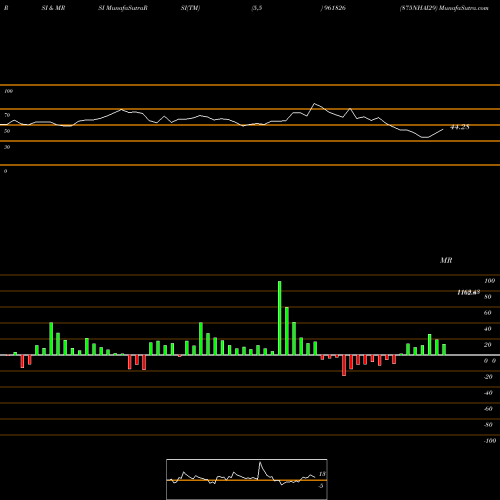The width and height of the screenshot is (500, 500).
Task: Click the 18 label in mini overview chart
Action: point(322,474)
